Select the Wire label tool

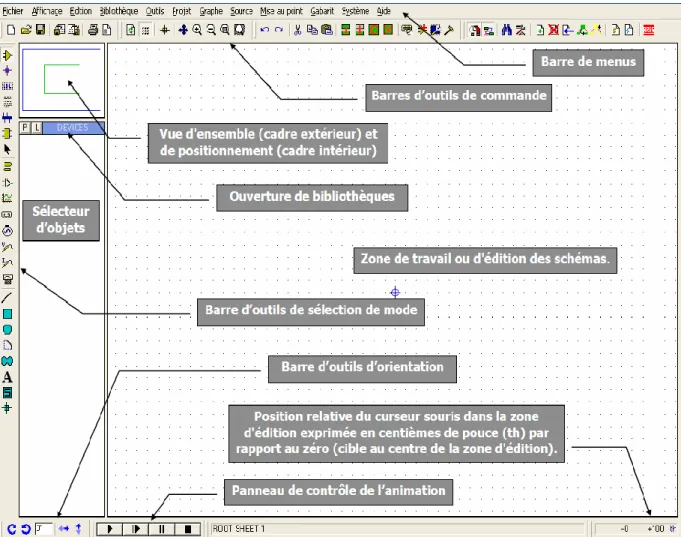tap(7, 86)
